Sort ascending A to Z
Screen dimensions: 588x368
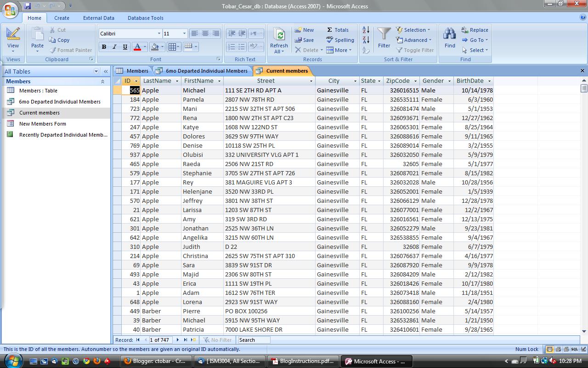click(366, 30)
